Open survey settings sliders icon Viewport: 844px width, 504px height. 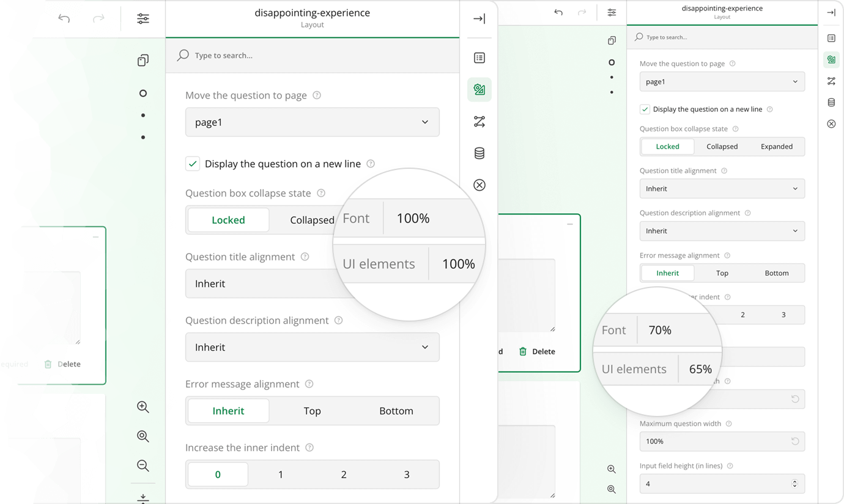click(143, 18)
